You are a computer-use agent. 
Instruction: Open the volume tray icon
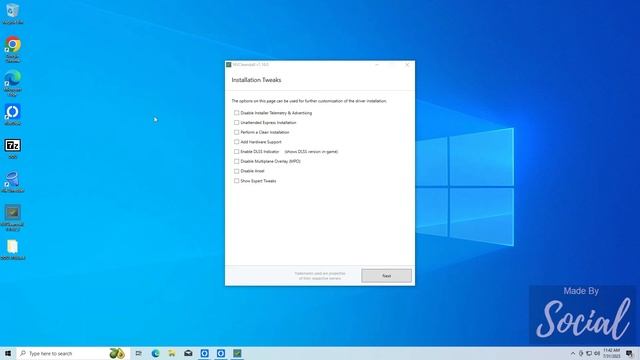[597, 353]
